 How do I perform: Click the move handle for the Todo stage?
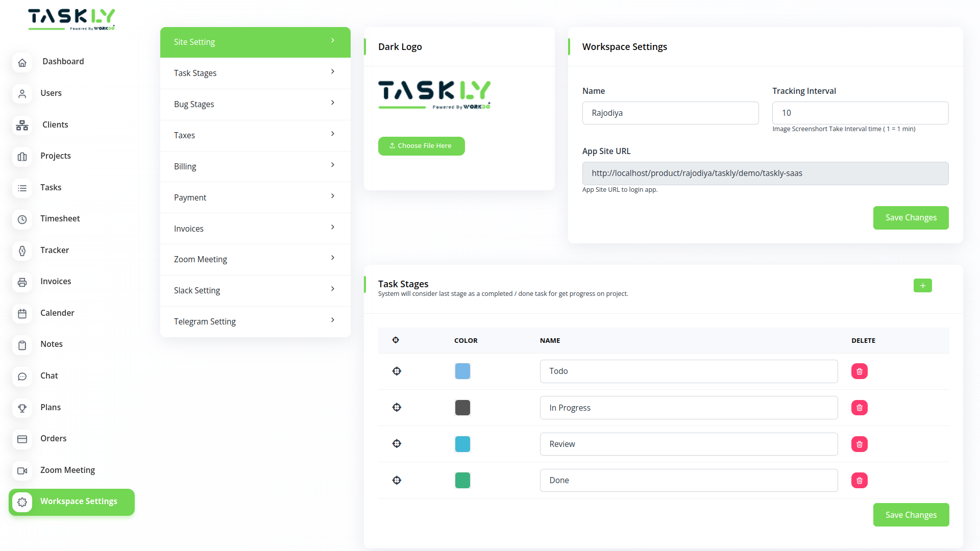[397, 371]
